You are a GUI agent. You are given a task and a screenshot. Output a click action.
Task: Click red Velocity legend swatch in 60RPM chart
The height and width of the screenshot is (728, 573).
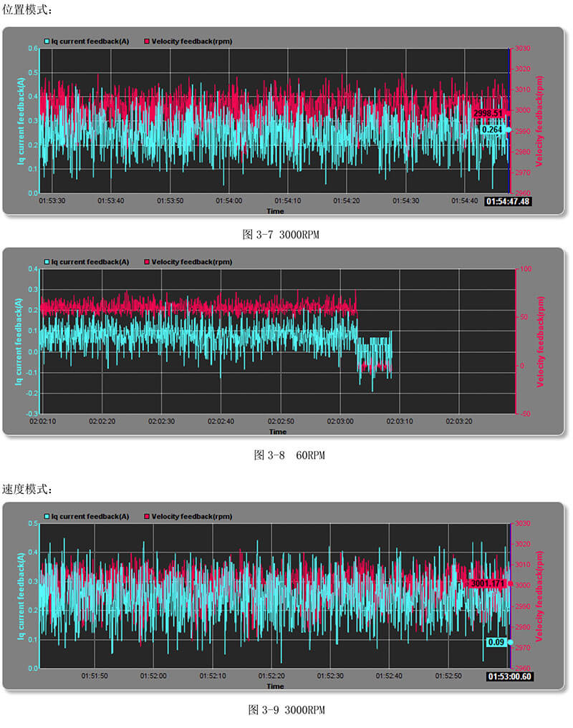148,262
